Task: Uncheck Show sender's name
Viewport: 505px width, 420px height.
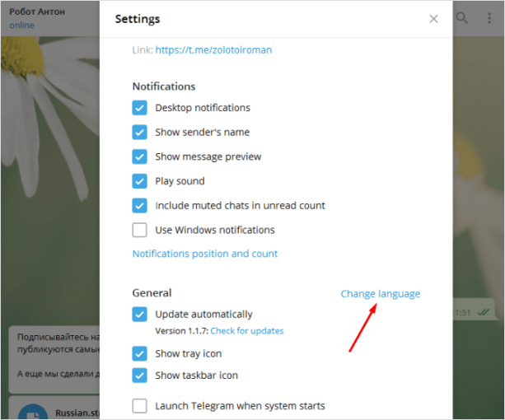Action: point(140,133)
